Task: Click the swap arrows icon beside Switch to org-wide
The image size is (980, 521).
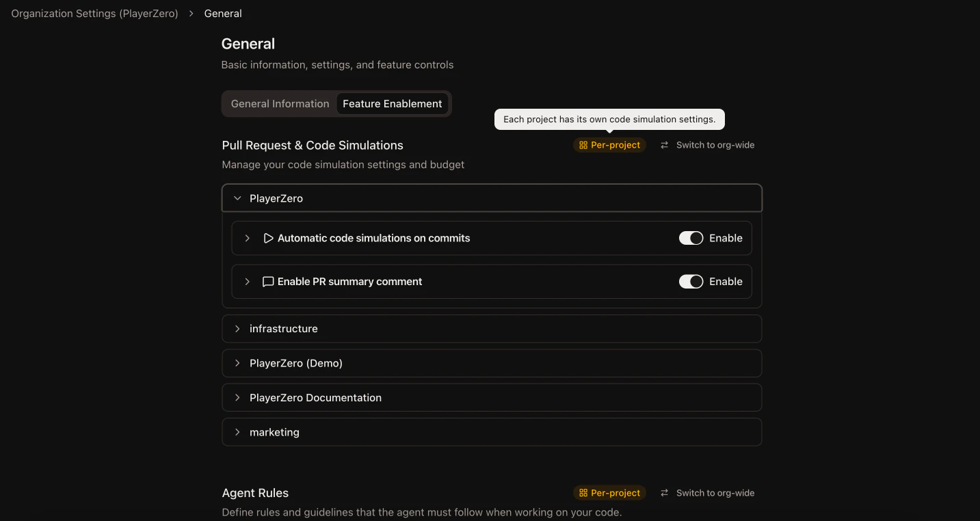Action: tap(663, 145)
